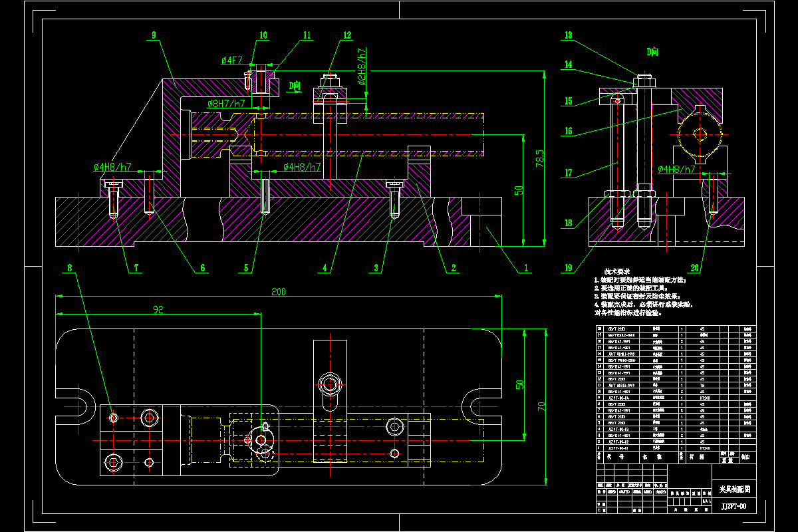Select part balloon number 15
The height and width of the screenshot is (532, 798).
(x=568, y=102)
